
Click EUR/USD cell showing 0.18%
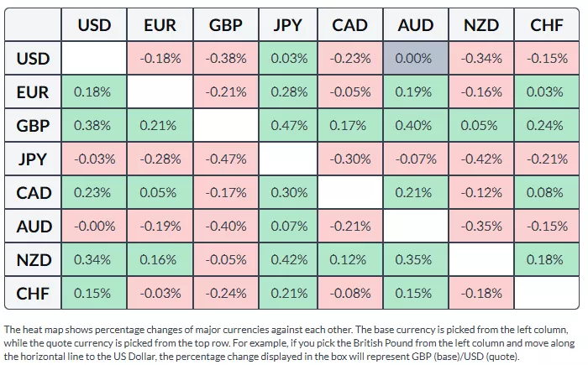point(93,92)
